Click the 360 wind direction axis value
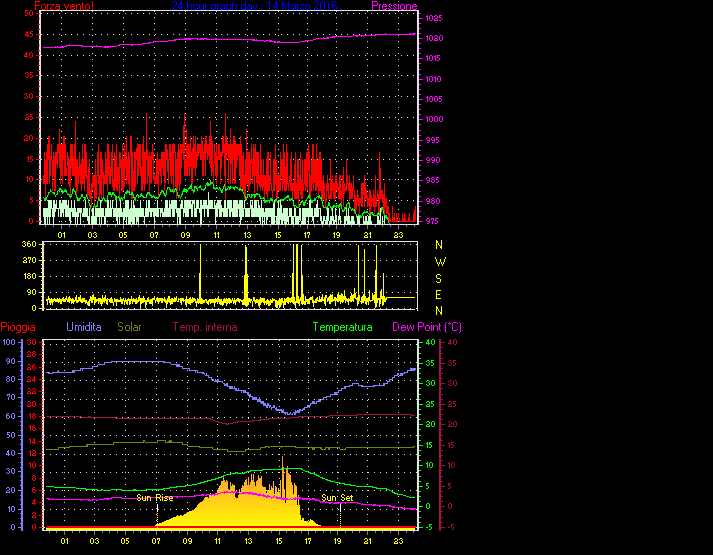 (28, 245)
